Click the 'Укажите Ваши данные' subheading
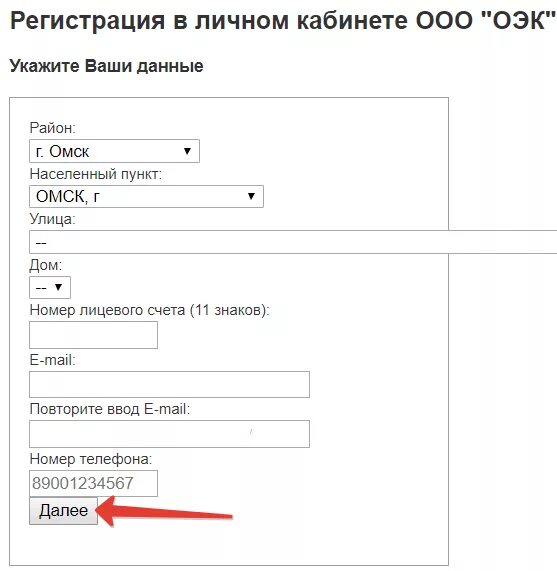This screenshot has width=557, height=571. tap(107, 66)
